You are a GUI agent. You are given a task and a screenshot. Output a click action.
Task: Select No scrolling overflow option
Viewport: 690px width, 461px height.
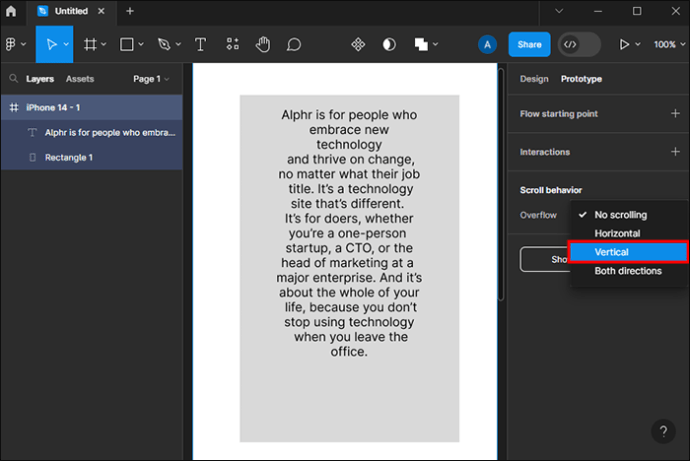(x=620, y=215)
